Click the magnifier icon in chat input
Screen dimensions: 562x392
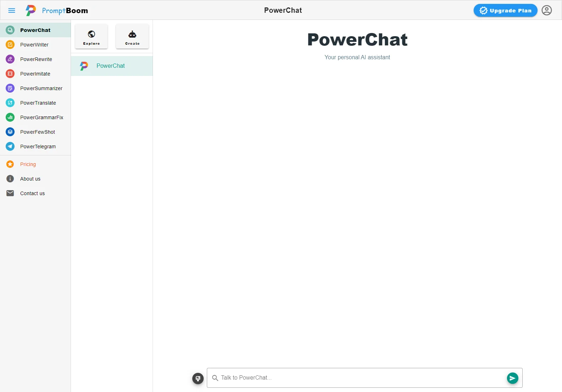[215, 378]
